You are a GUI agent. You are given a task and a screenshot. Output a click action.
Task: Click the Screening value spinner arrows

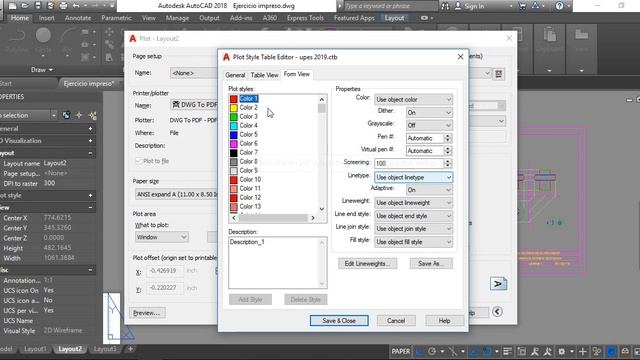(448, 163)
